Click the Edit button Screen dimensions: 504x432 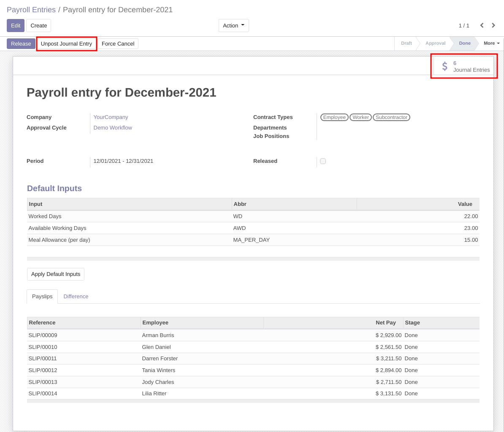pyautogui.click(x=15, y=25)
